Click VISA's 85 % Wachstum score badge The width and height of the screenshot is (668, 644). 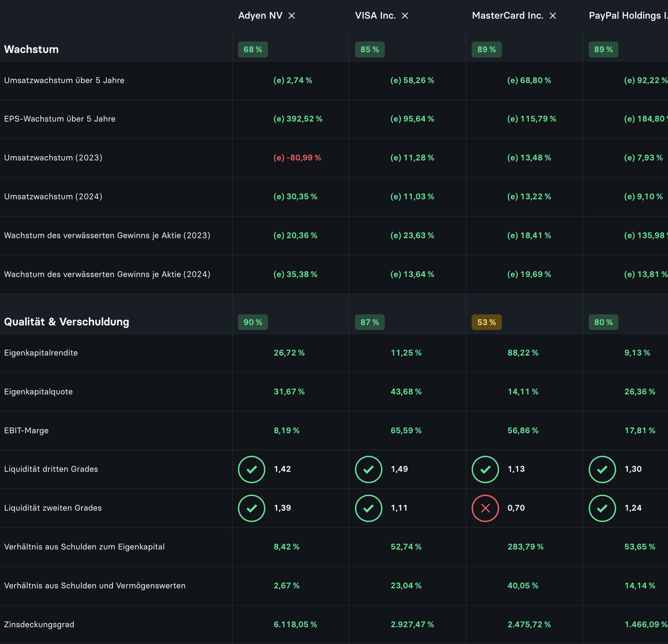(x=370, y=50)
